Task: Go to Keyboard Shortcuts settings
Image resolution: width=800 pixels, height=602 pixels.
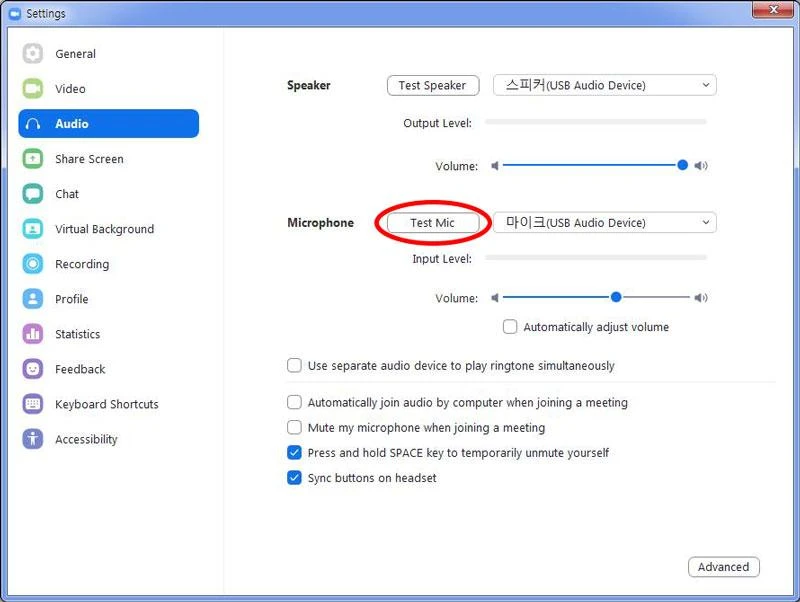Action: pyautogui.click(x=106, y=404)
